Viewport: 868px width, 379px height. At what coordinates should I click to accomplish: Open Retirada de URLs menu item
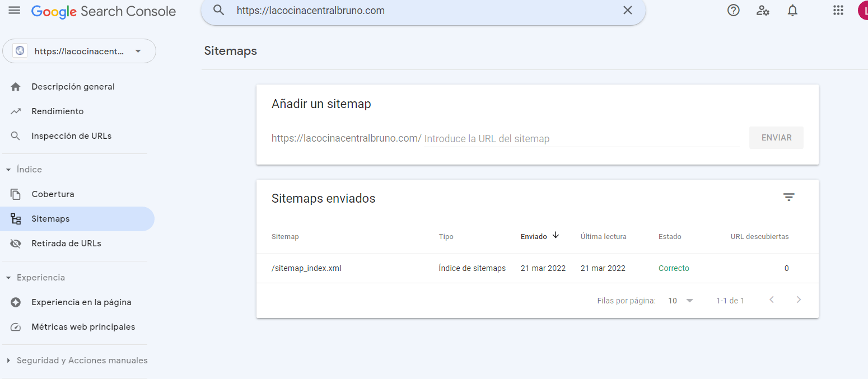[77, 244]
